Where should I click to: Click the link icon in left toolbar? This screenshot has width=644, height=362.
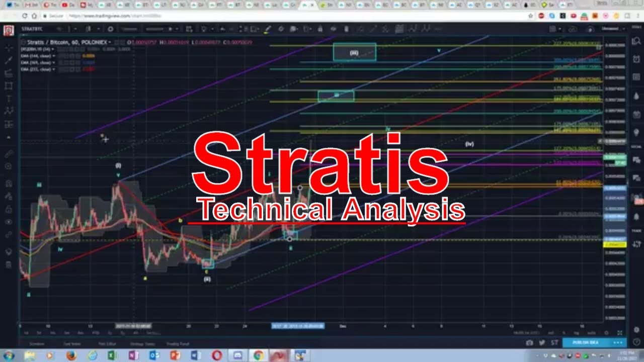pyautogui.click(x=9, y=234)
